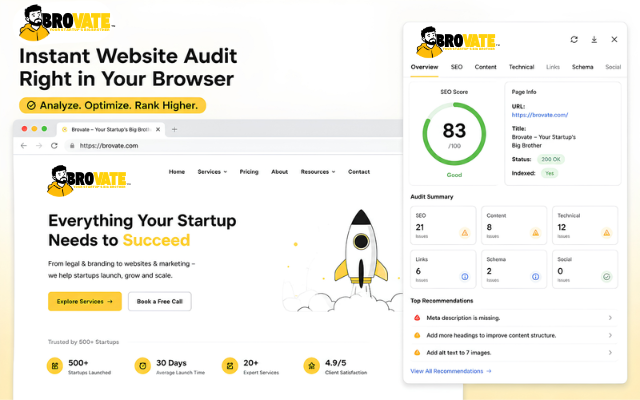Click the Book a Free Call button
Image resolution: width=640 pixels, height=400 pixels.
pyautogui.click(x=160, y=301)
